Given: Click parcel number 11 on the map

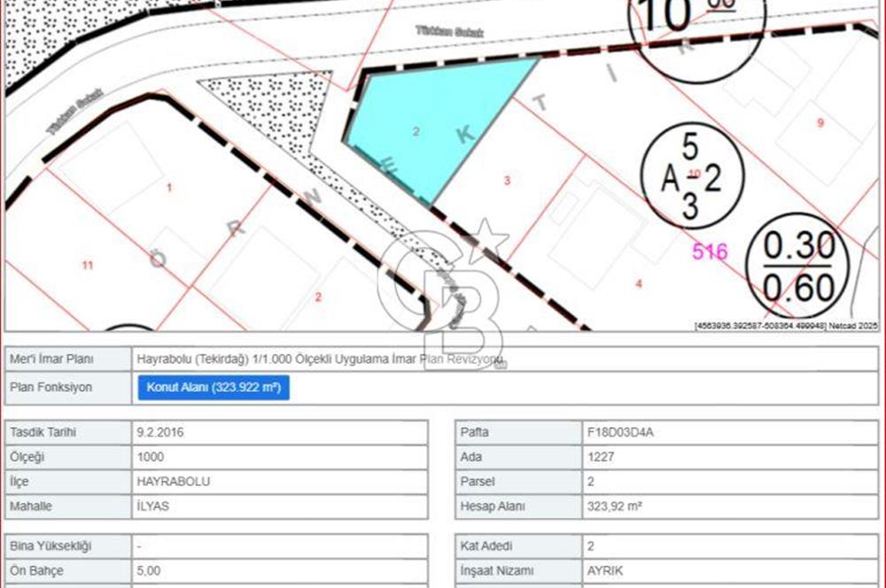Looking at the screenshot, I should pos(88,265).
